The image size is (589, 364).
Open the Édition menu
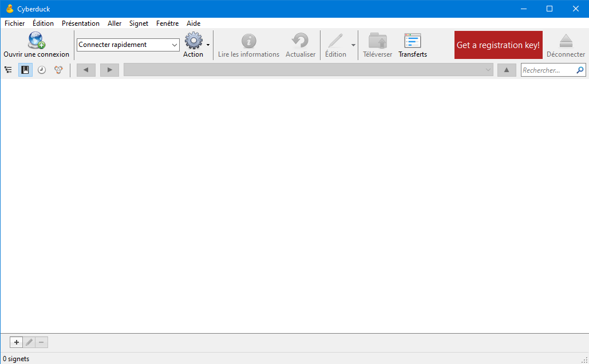[43, 23]
